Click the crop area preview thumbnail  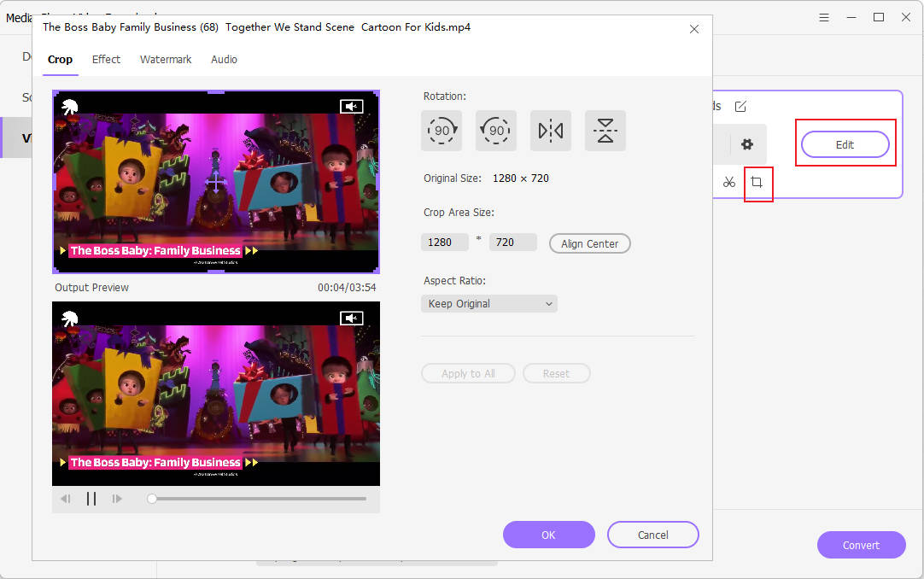pyautogui.click(x=216, y=182)
